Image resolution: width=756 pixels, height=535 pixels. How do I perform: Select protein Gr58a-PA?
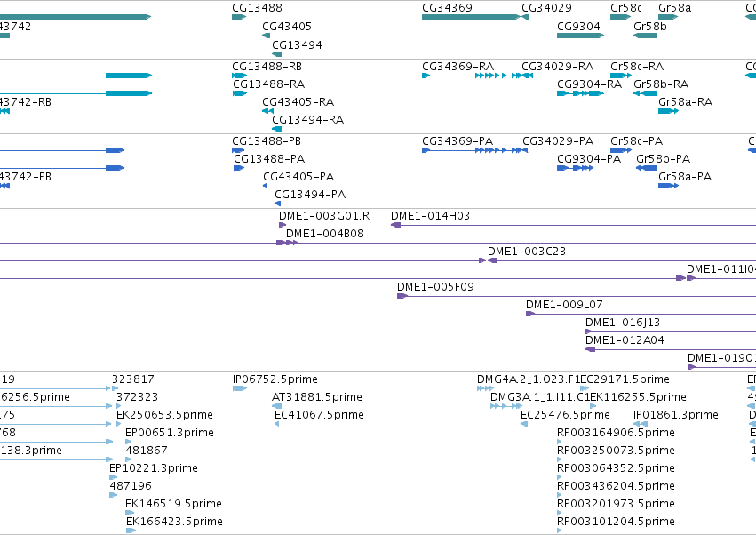685,177
